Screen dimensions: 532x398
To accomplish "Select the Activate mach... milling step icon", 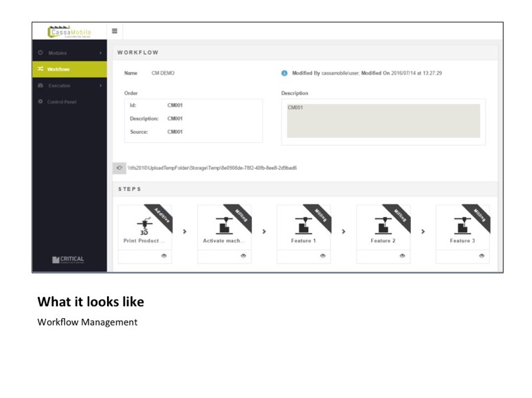I will coord(224,226).
